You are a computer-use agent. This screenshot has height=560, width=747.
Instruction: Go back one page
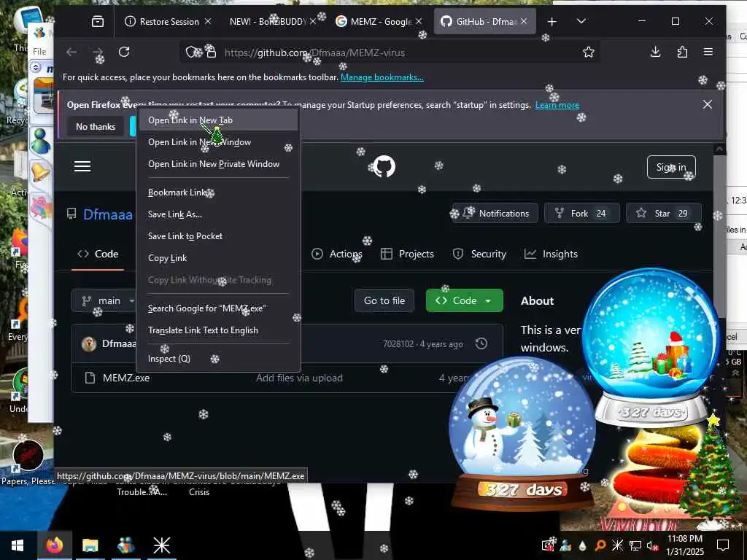[x=71, y=52]
